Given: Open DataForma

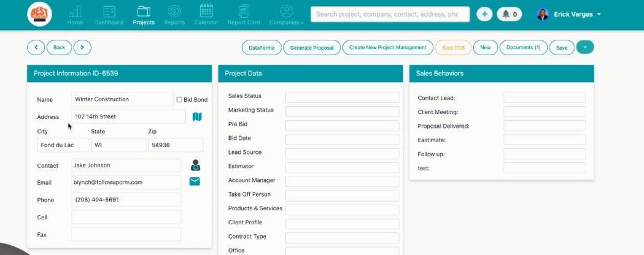Looking at the screenshot, I should pyautogui.click(x=262, y=48).
